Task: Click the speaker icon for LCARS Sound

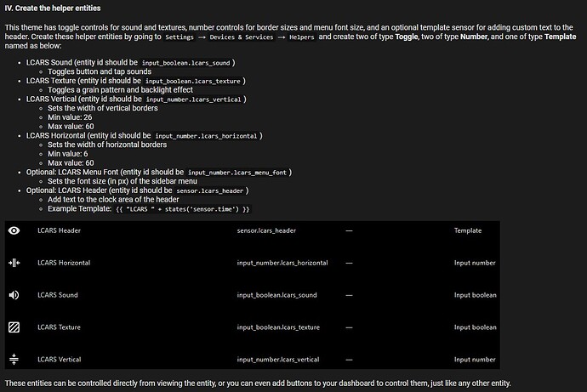Action: pos(14,295)
